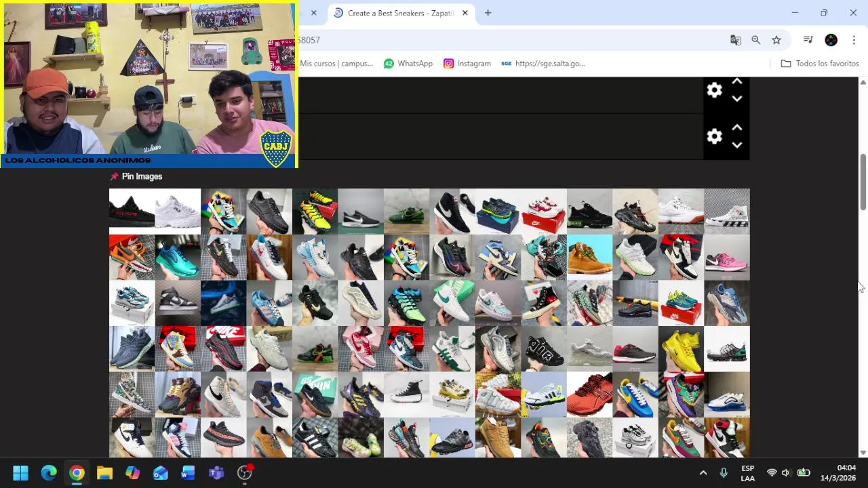
Task: Select black Converse platform high-top thumbnail
Action: pyautogui.click(x=406, y=394)
